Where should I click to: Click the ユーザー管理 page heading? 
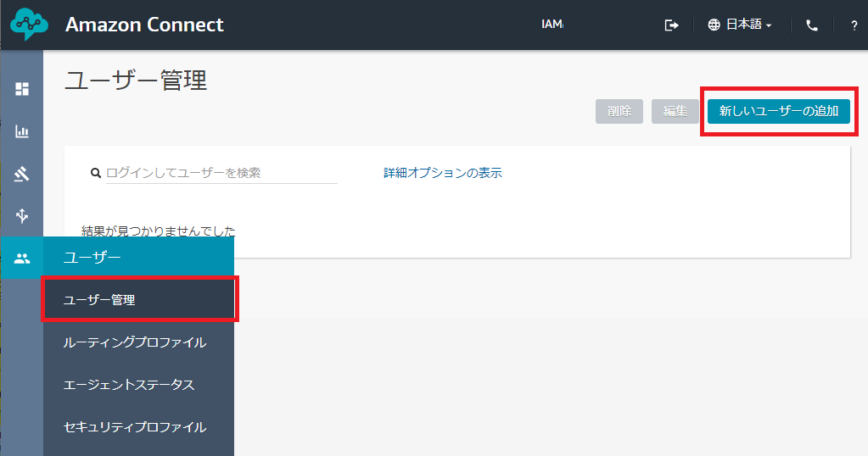(136, 81)
